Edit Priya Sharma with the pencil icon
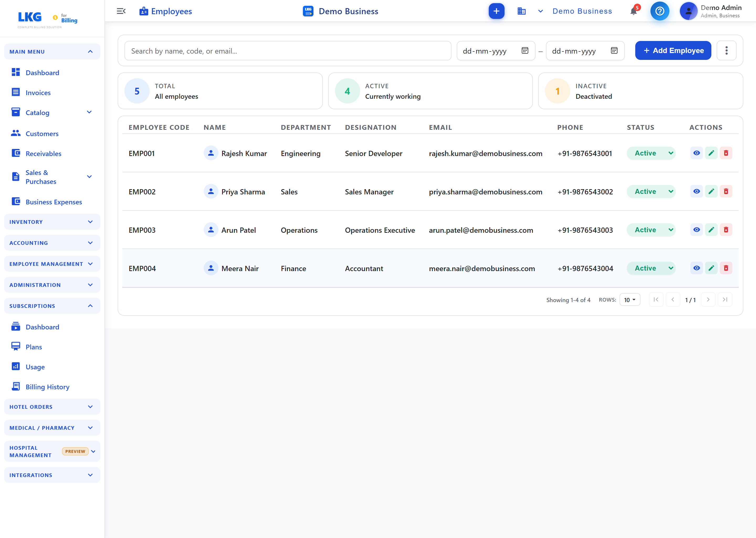This screenshot has width=756, height=538. point(711,192)
